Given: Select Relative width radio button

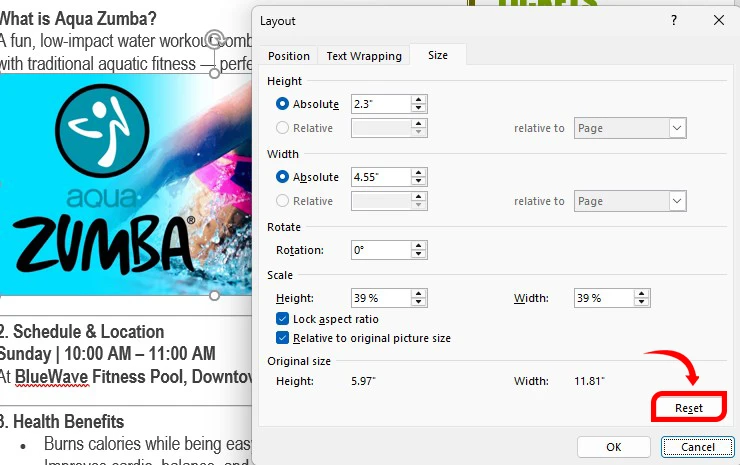Looking at the screenshot, I should point(282,201).
